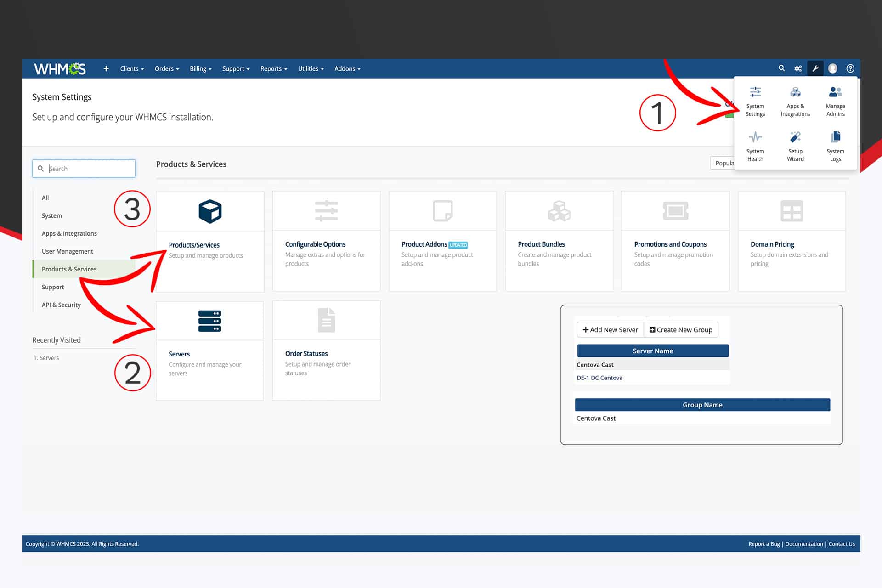Expand the Support dropdown in navbar
The height and width of the screenshot is (588, 882).
(x=236, y=68)
